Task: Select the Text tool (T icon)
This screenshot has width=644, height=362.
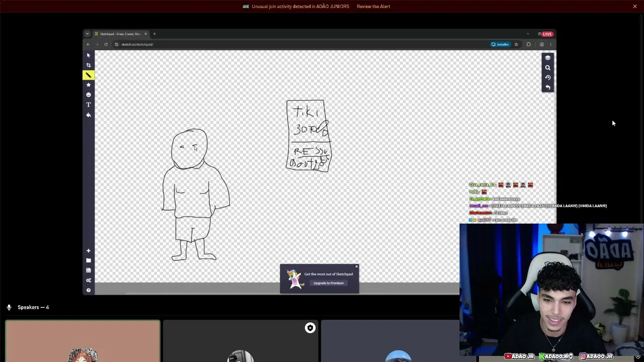Action: (x=89, y=105)
